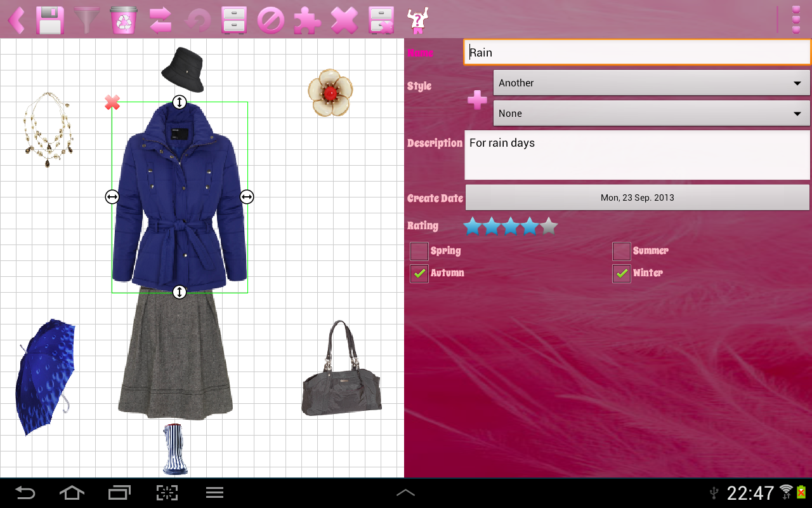Image resolution: width=812 pixels, height=508 pixels.
Task: Open the Style dropdown showing Another
Action: pyautogui.click(x=651, y=83)
